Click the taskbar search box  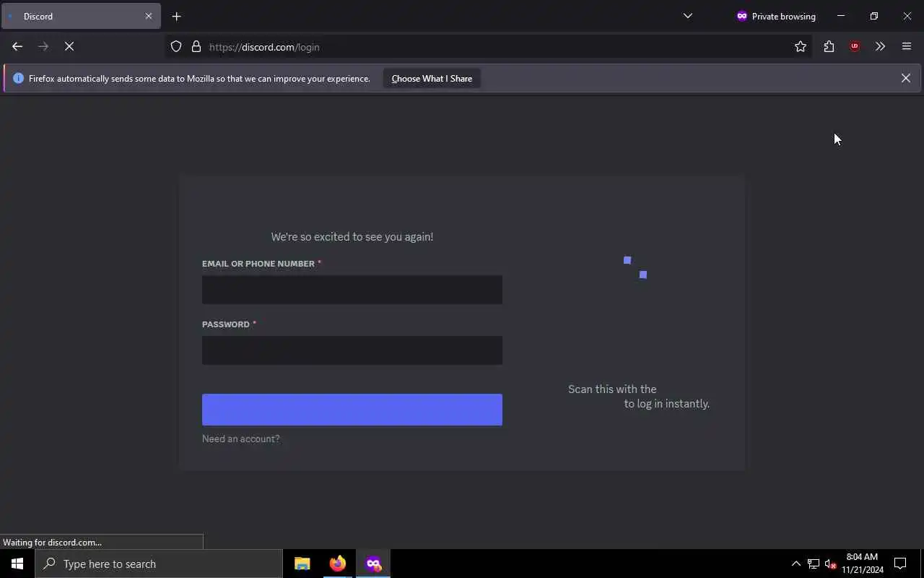pos(159,564)
